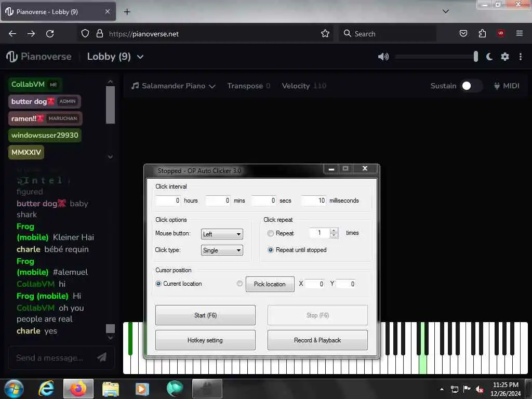Click user MMXXIV in list

click(26, 152)
